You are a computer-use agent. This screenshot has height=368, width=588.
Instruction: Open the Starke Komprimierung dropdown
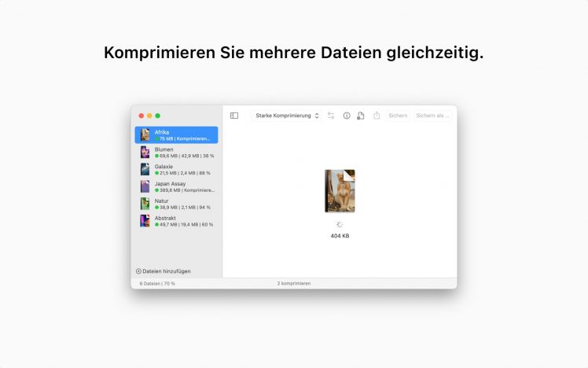(x=287, y=116)
